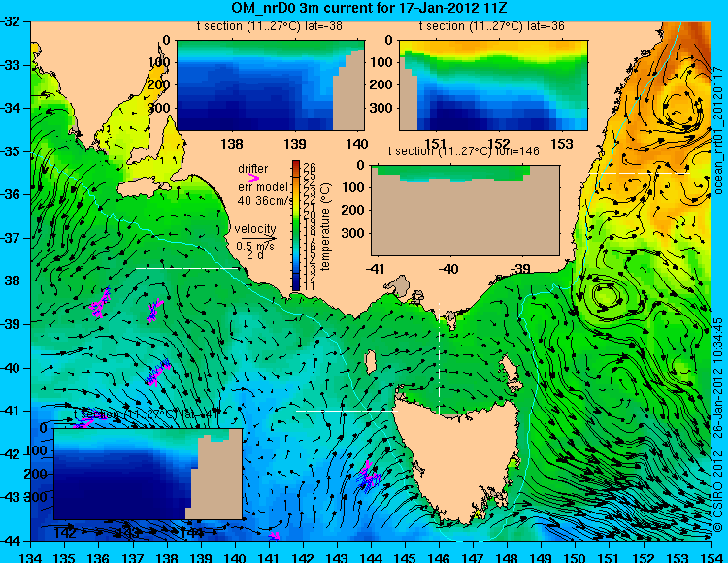The width and height of the screenshot is (728, 563).
Task: Click the '-32' latitude axis label
Action: pos(11,21)
